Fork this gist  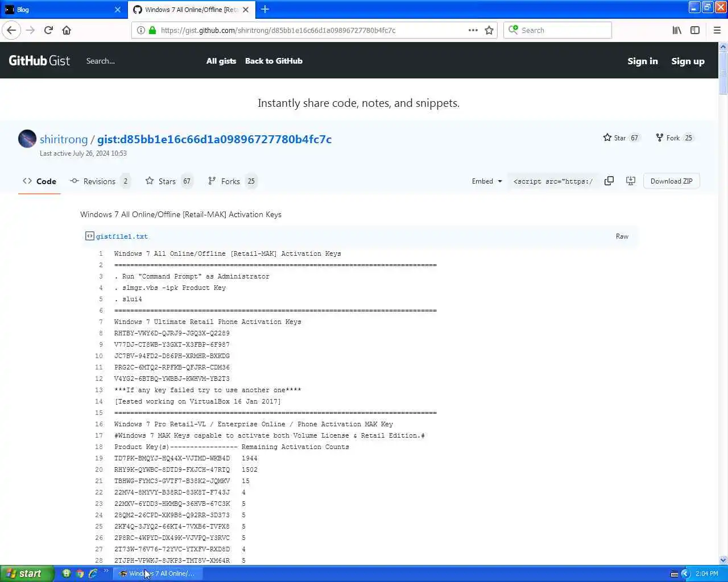668,138
